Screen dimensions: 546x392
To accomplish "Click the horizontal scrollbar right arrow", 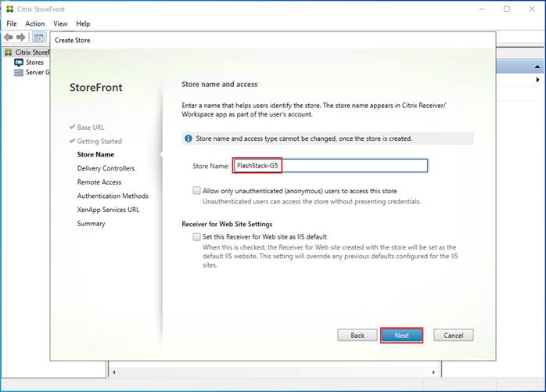I will [433, 372].
